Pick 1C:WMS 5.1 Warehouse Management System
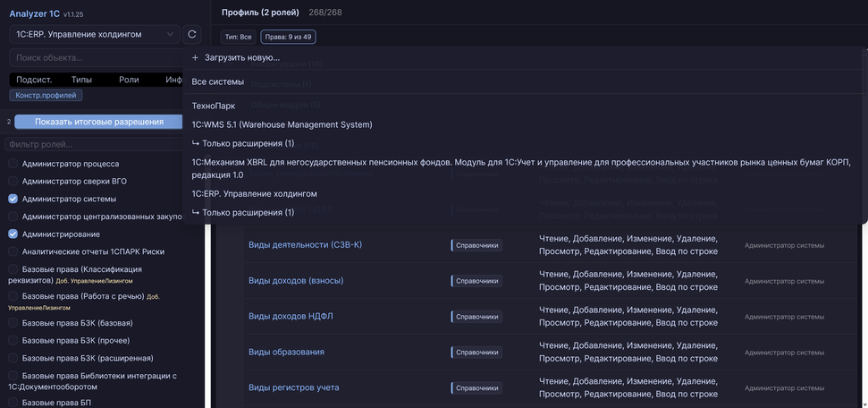Viewport: 868px width, 408px height. (282, 124)
